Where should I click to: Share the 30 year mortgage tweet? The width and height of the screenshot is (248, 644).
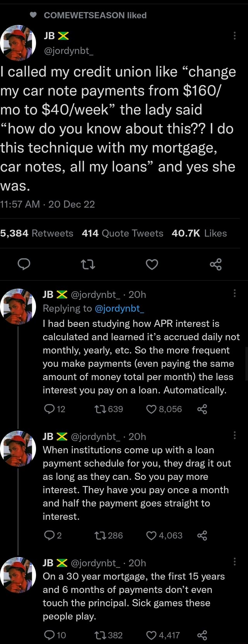point(202,635)
